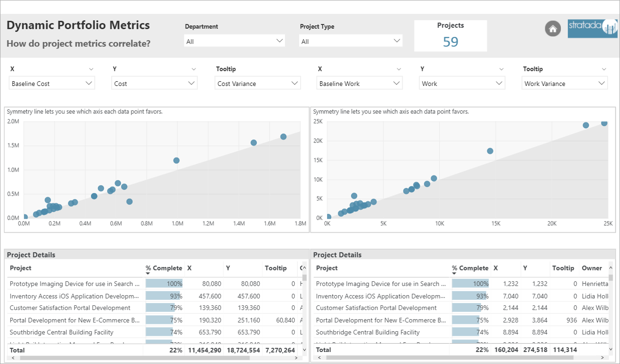
Task: Open the Project Type dropdown
Action: (x=351, y=41)
